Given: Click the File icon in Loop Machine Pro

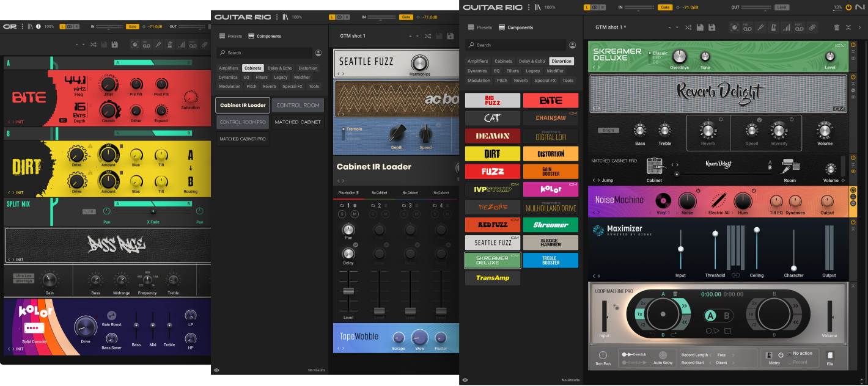Looking at the screenshot, I should (x=829, y=355).
